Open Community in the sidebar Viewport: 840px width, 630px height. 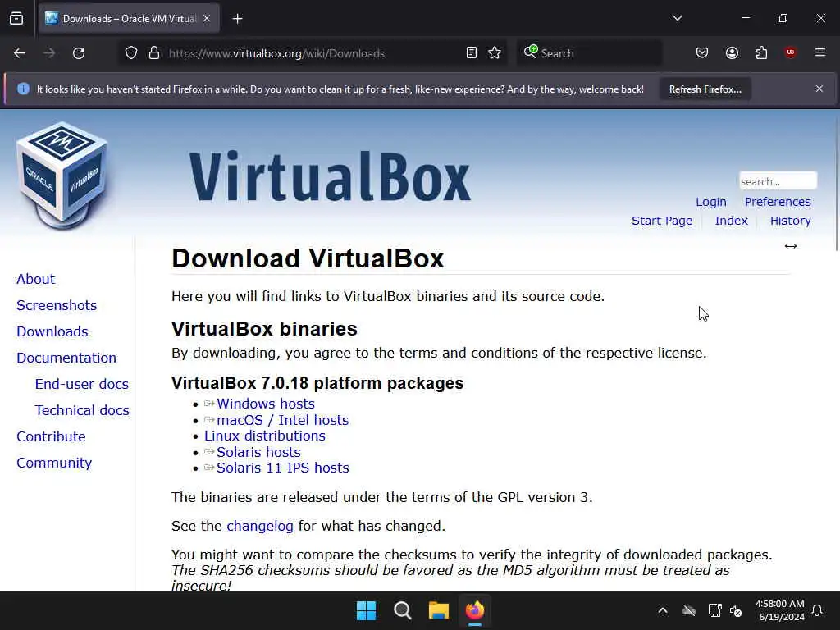pos(54,463)
